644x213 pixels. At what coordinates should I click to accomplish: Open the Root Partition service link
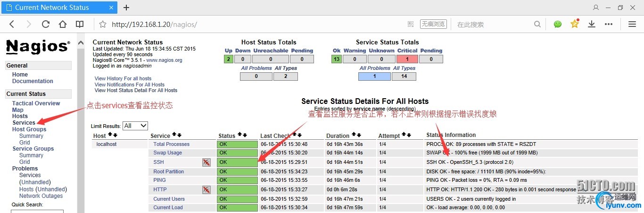[169, 171]
